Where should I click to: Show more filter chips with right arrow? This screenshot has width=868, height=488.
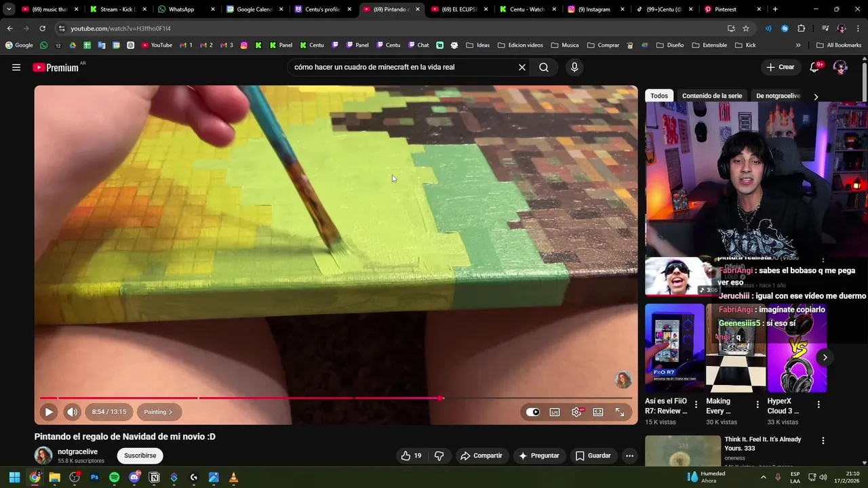[x=816, y=96]
